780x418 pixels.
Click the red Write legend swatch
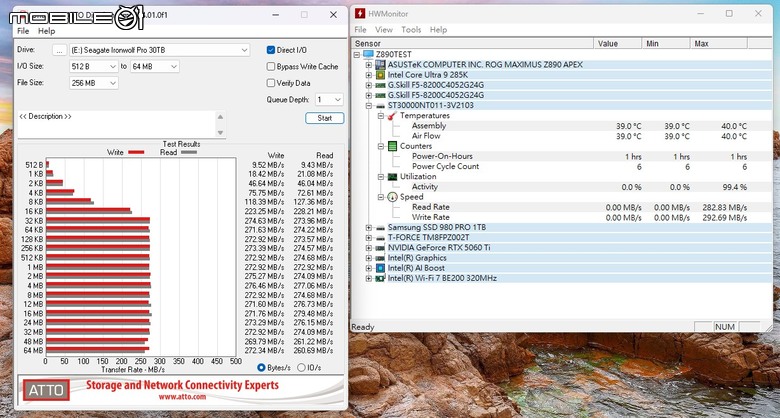[136, 152]
